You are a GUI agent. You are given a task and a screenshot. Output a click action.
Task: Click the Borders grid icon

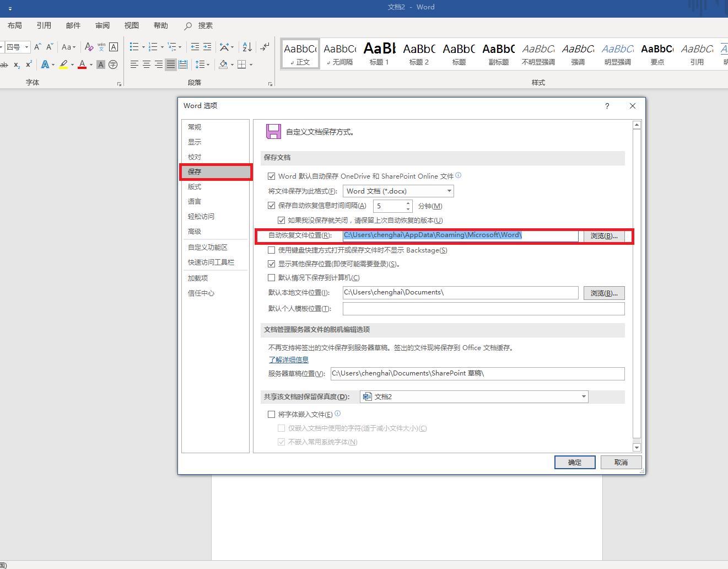coord(241,65)
